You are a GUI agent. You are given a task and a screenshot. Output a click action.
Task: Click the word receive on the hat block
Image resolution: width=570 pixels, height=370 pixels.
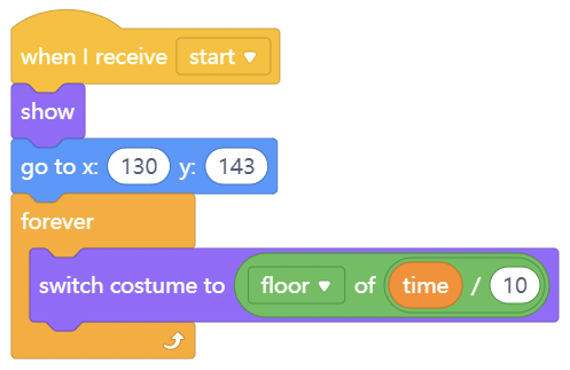click(x=131, y=57)
